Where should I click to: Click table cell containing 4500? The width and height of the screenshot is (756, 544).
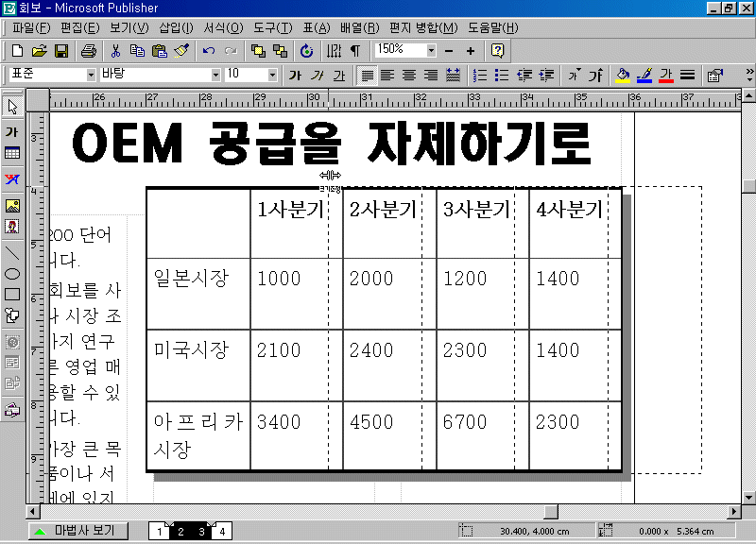click(x=389, y=435)
